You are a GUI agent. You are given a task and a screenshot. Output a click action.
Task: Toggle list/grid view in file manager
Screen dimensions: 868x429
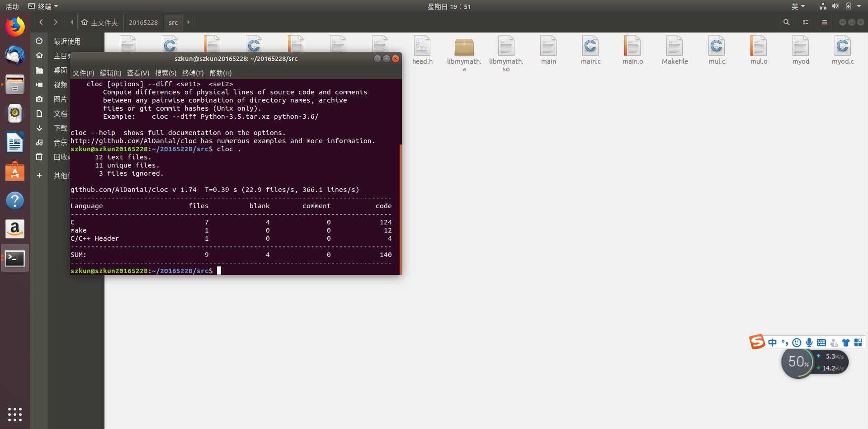pos(806,22)
